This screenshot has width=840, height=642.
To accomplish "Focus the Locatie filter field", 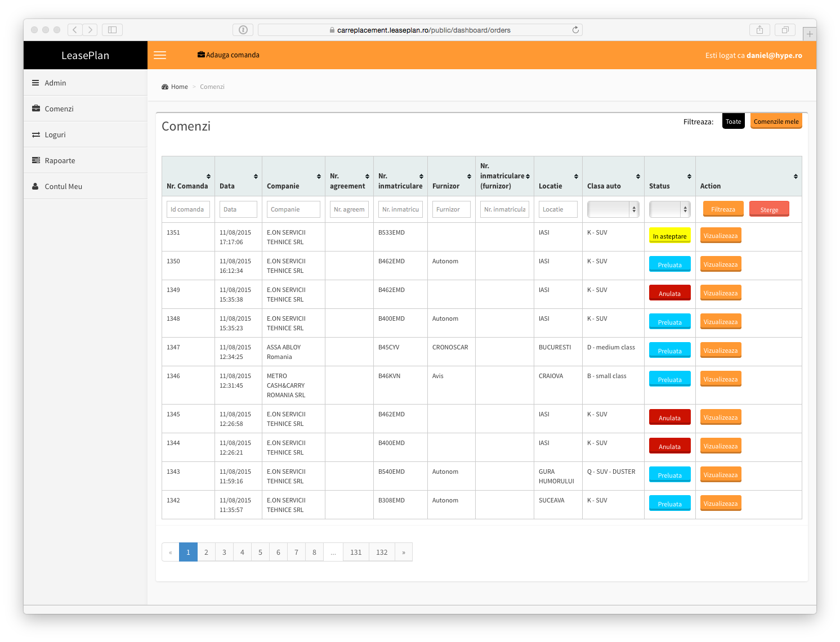I will pos(558,209).
